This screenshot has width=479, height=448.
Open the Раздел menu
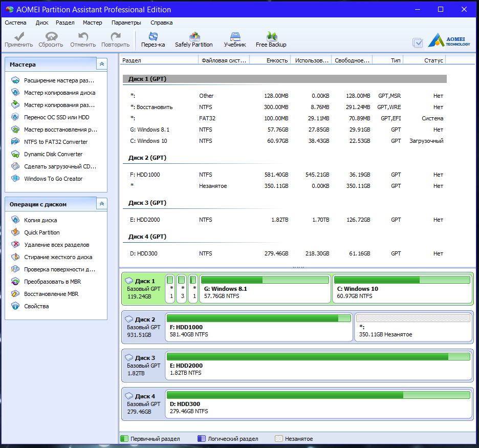coord(65,23)
